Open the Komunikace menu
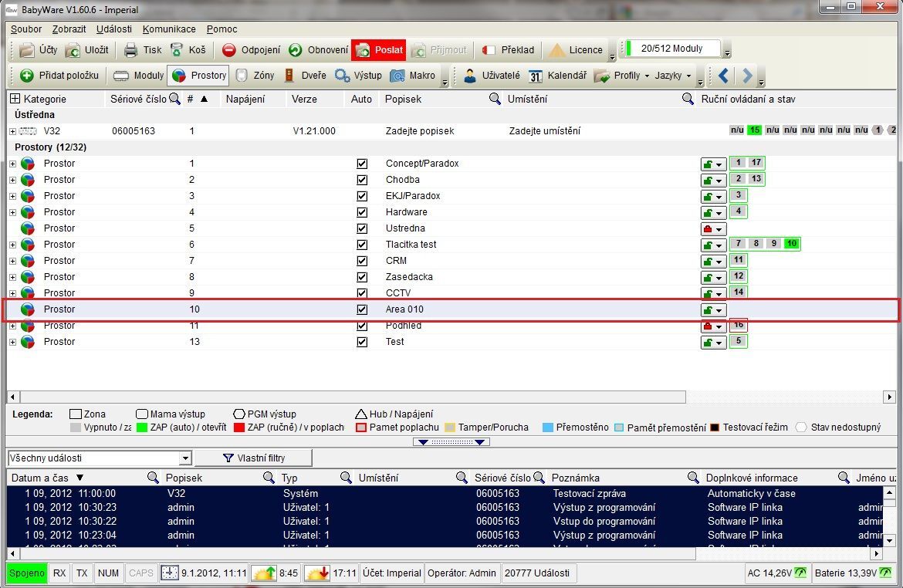The image size is (903, 588). [x=169, y=29]
